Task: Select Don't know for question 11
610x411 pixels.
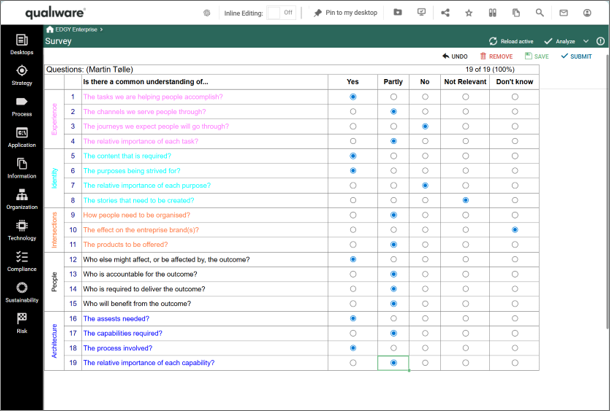Action: (515, 245)
